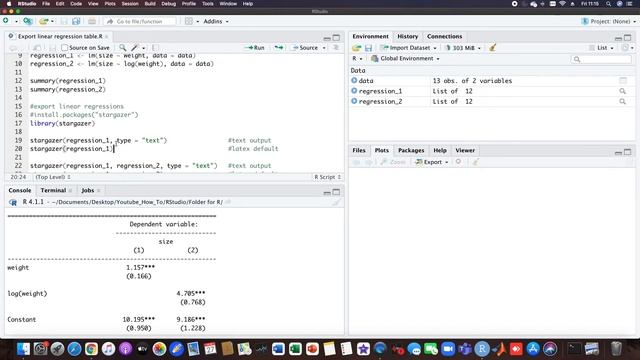Click the Save all documents icon
640x360 pixels.
coord(76,21)
